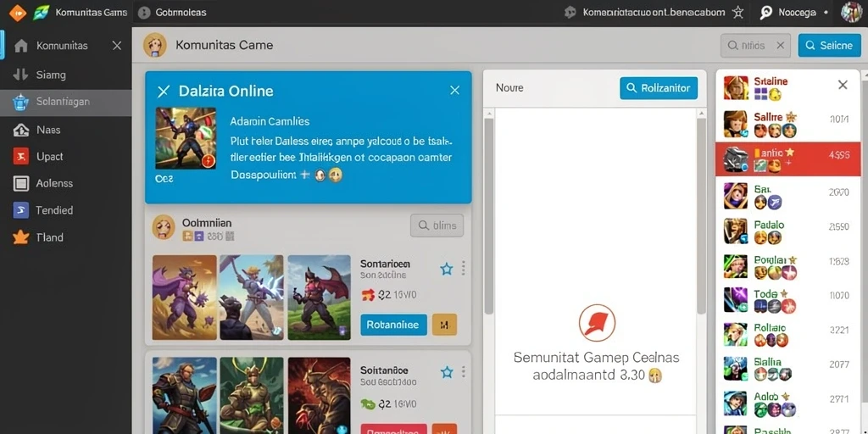
Task: Open the dark armored soldier thumbnail
Action: 184,395
